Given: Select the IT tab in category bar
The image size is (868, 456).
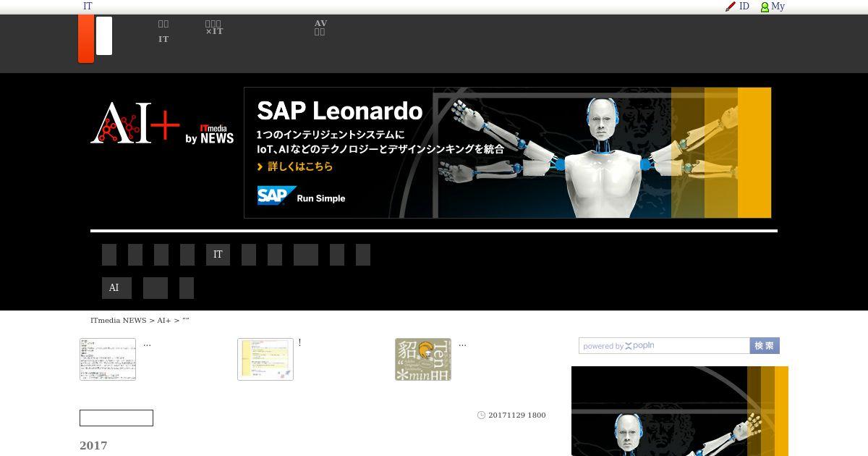Looking at the screenshot, I should coord(218,255).
